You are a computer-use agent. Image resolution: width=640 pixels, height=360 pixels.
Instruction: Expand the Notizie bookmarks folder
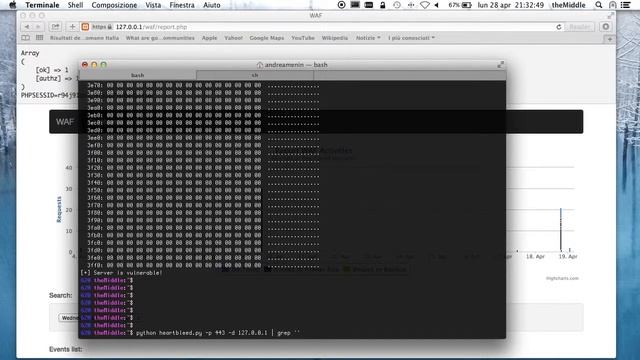(368, 38)
